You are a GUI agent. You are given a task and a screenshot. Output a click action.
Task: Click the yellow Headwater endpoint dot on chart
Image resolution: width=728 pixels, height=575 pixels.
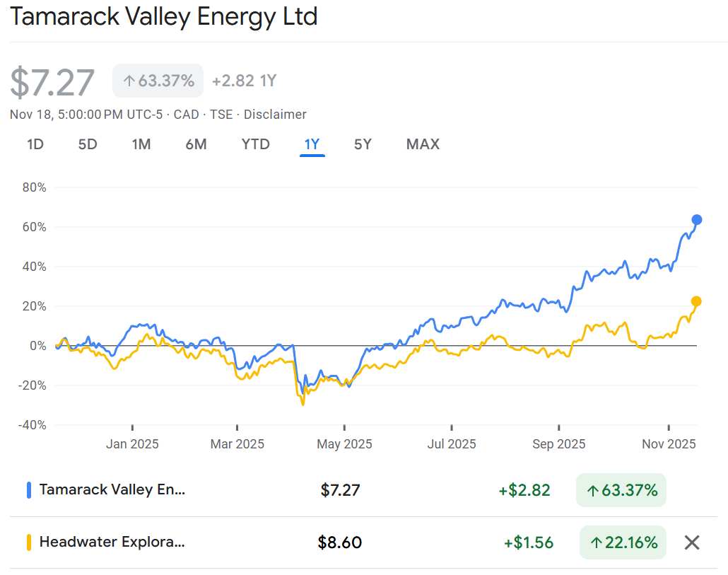click(x=696, y=301)
